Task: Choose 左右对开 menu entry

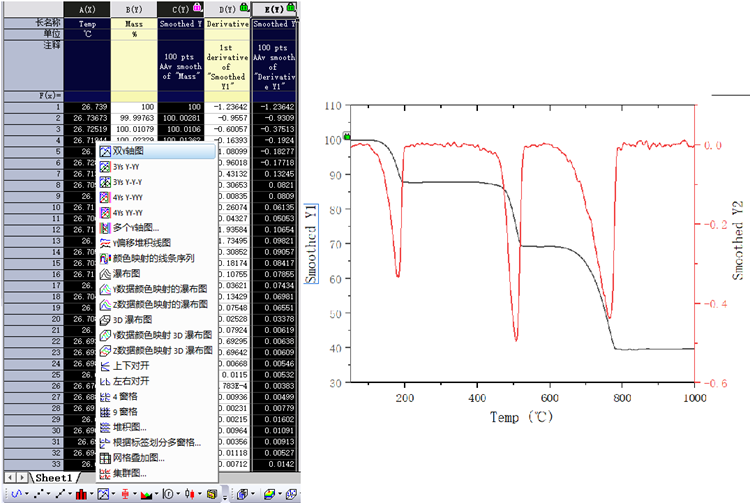Action: tap(157, 381)
